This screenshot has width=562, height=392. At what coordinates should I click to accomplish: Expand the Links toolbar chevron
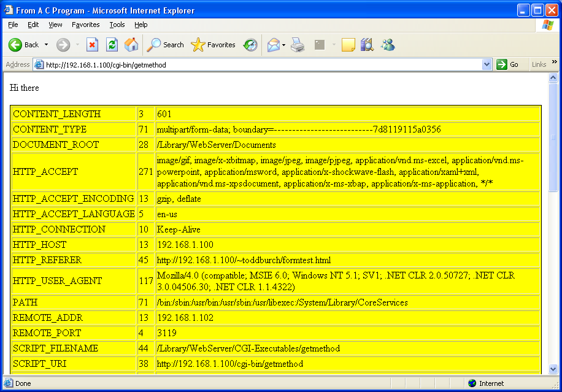[555, 61]
